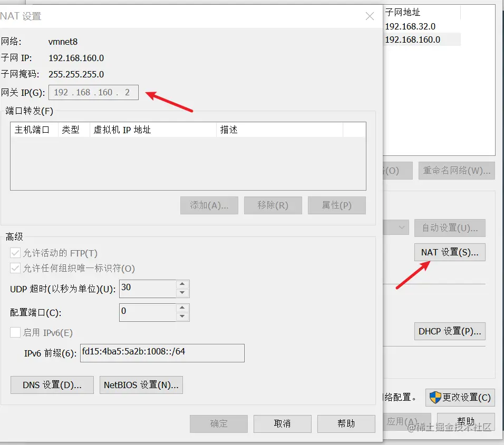
Task: Select subnet row 192.168.32.0 in background window
Action: tap(422, 26)
